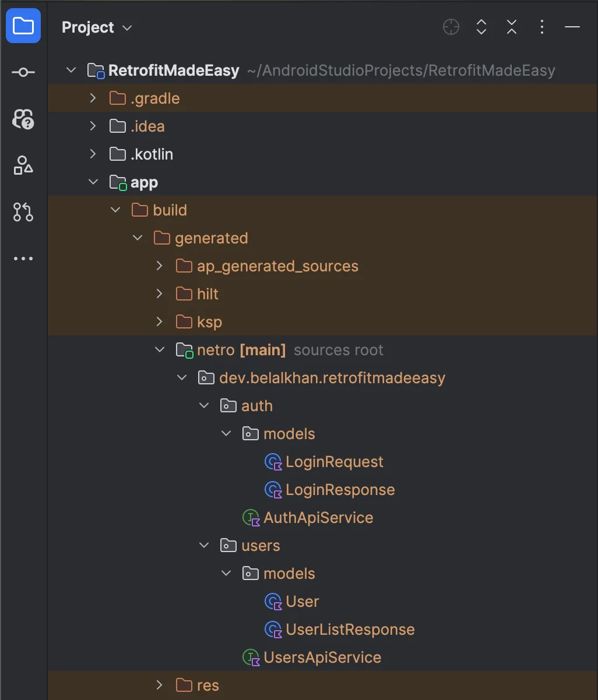Click Select Opened File crosshair icon
598x700 pixels.
(451, 27)
